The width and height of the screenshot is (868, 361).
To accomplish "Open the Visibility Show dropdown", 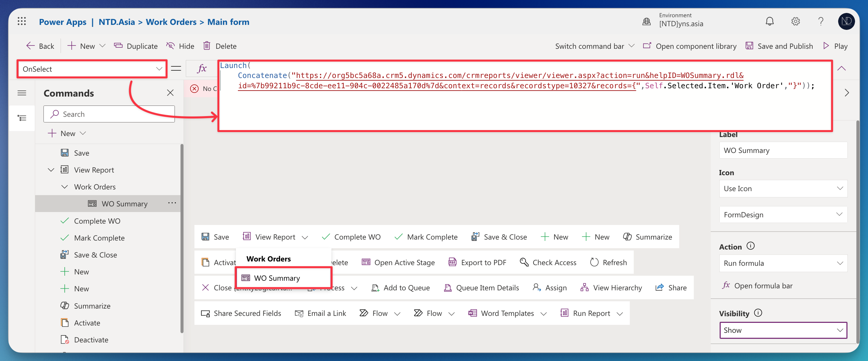I will [783, 330].
